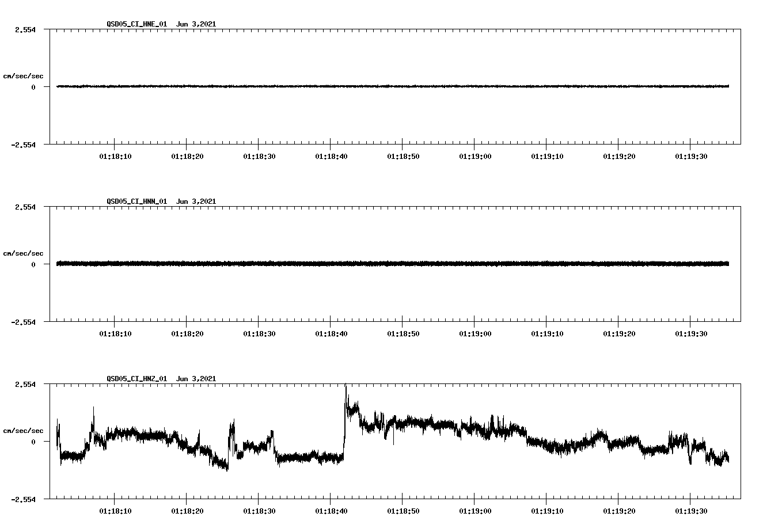Screen dimensions: 782x532
Task: Click 01:19:00 time label under HNE chart
Action: tap(475, 156)
